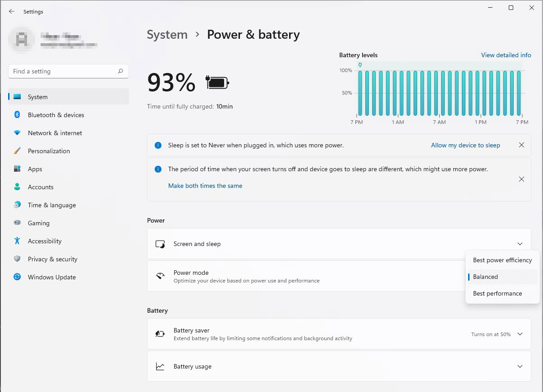Click View detailed info link
The height and width of the screenshot is (392, 543).
point(506,55)
